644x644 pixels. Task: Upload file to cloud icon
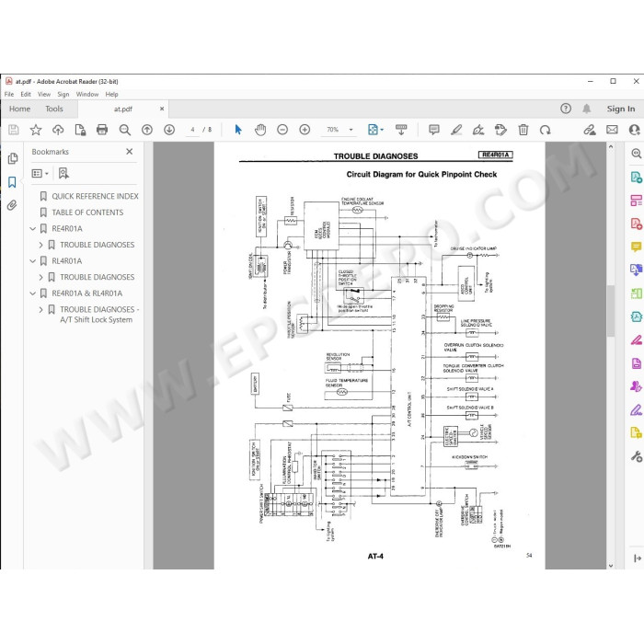(x=58, y=130)
